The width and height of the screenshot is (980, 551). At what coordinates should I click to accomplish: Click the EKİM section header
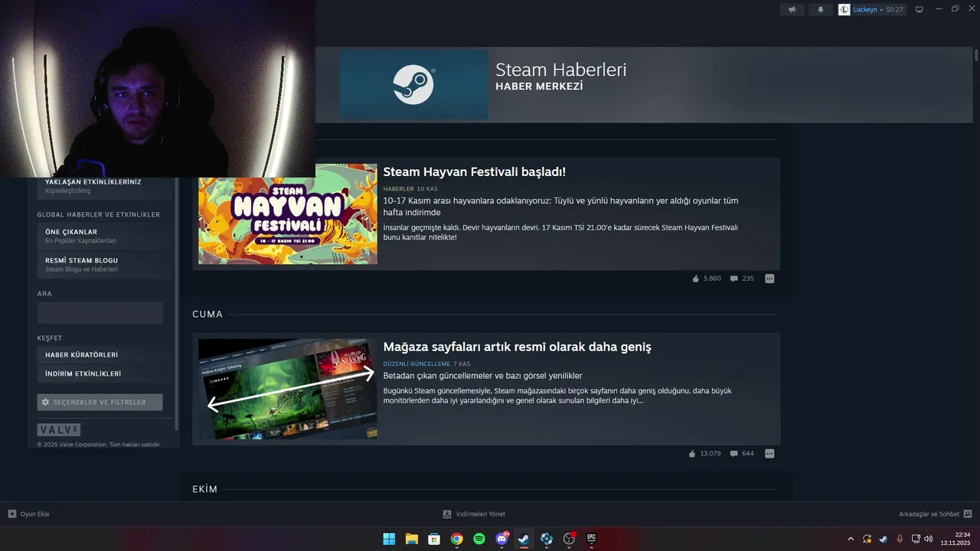click(205, 490)
